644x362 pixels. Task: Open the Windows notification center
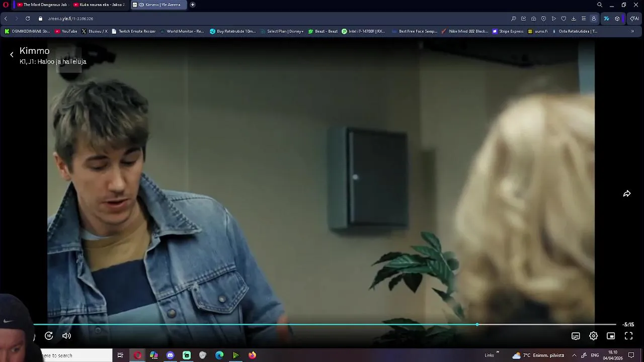click(x=631, y=355)
